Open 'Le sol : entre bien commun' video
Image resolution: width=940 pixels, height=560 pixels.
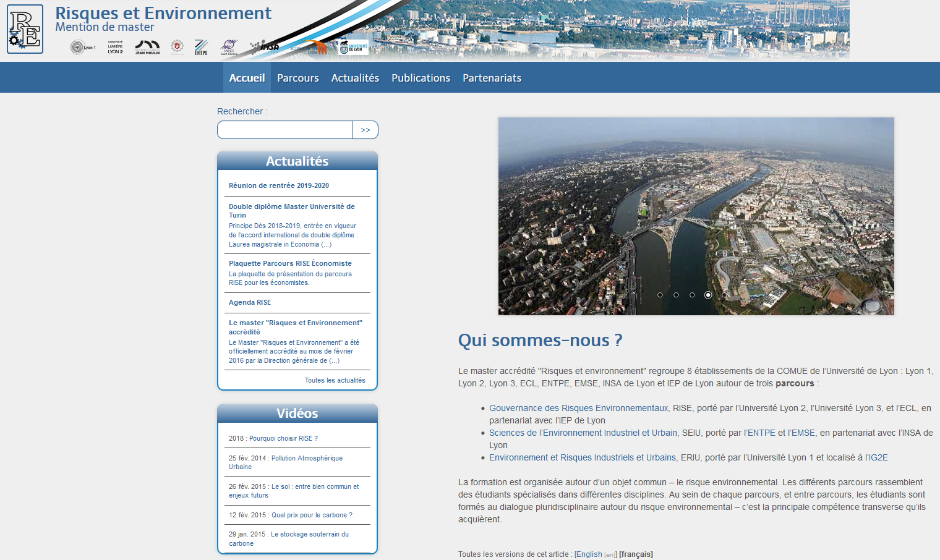pos(294,491)
